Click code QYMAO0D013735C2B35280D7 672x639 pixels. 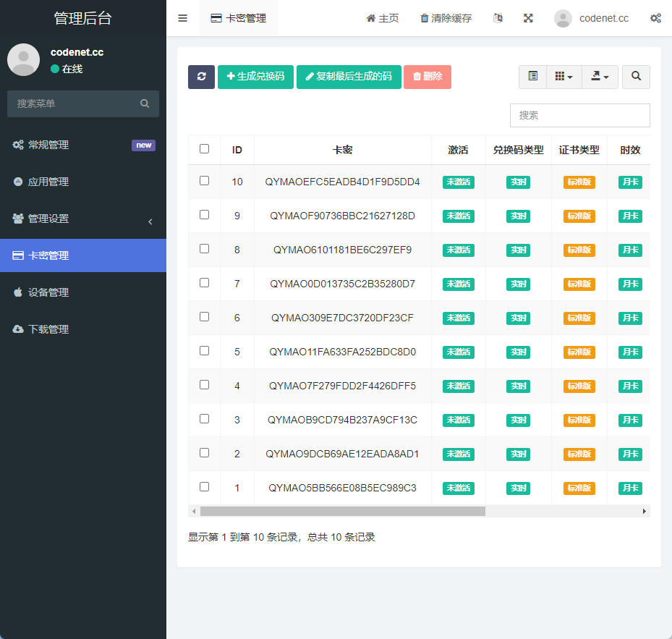point(342,284)
